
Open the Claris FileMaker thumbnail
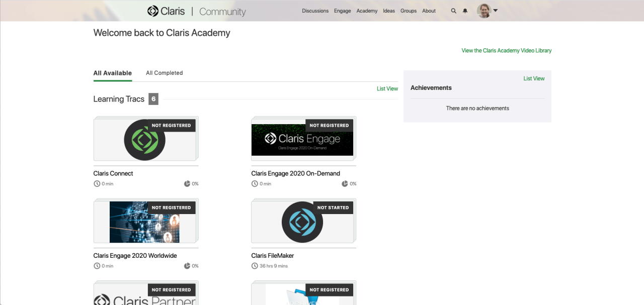click(x=304, y=222)
